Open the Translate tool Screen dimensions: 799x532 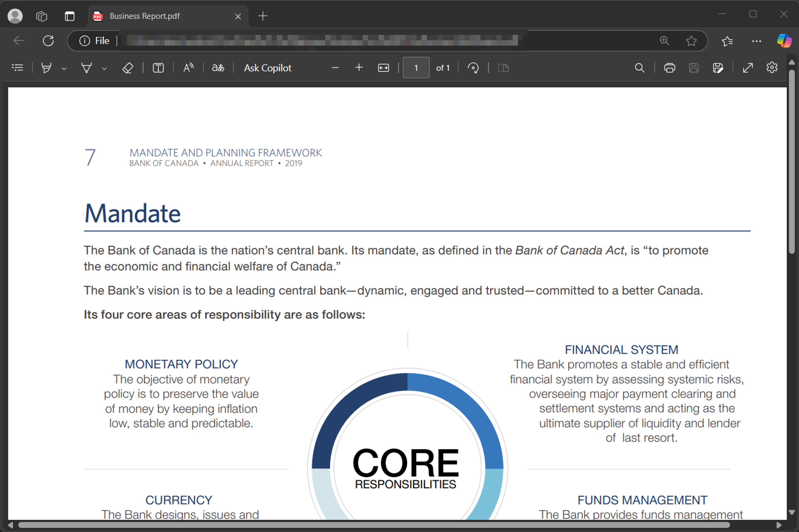click(x=218, y=68)
